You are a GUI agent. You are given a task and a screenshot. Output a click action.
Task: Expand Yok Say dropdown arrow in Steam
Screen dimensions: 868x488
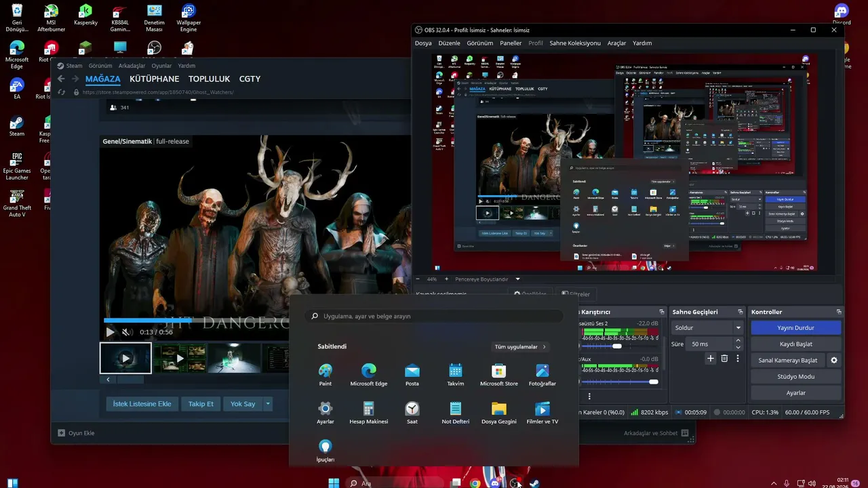(268, 404)
